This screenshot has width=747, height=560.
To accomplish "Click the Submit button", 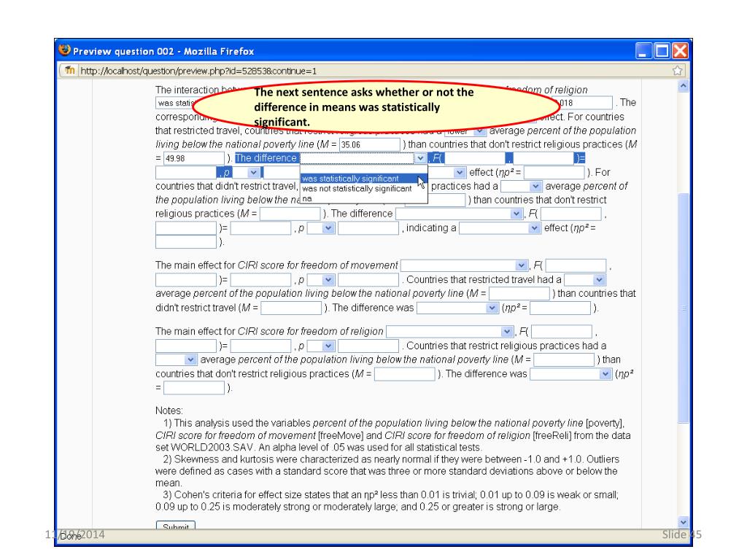I will click(x=175, y=526).
